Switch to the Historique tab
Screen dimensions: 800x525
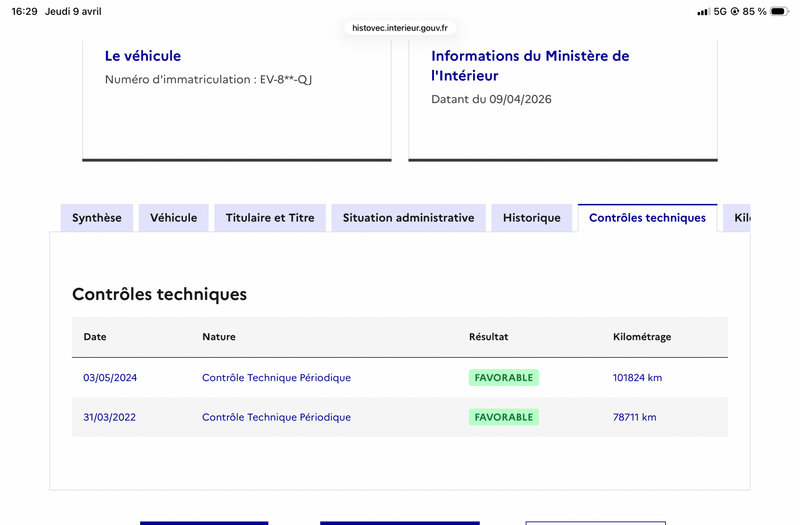[532, 218]
